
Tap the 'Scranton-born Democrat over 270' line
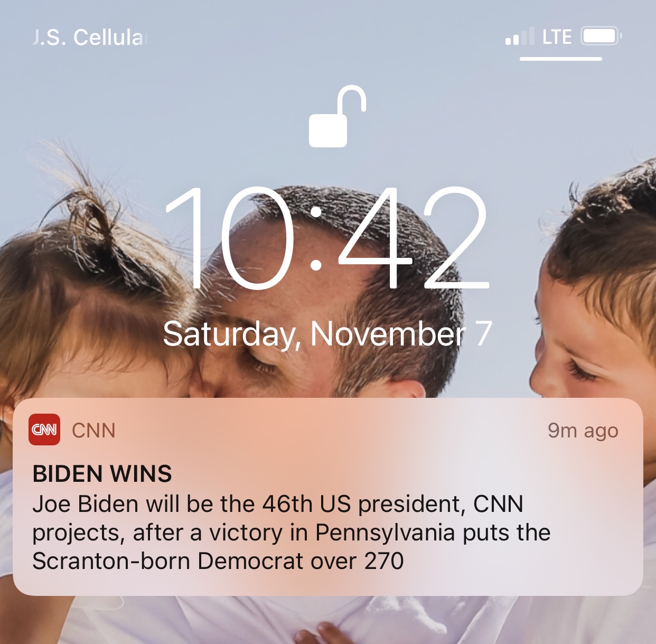218,561
